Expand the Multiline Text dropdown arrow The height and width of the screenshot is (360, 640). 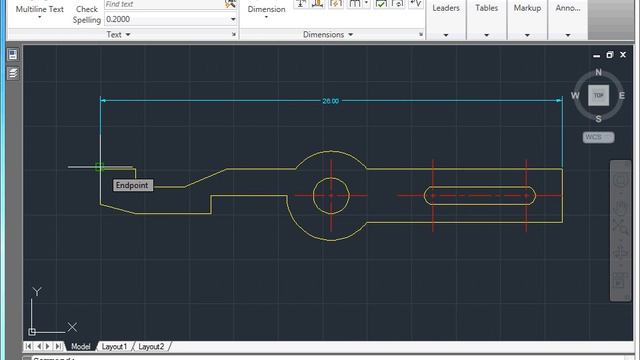tap(40, 18)
